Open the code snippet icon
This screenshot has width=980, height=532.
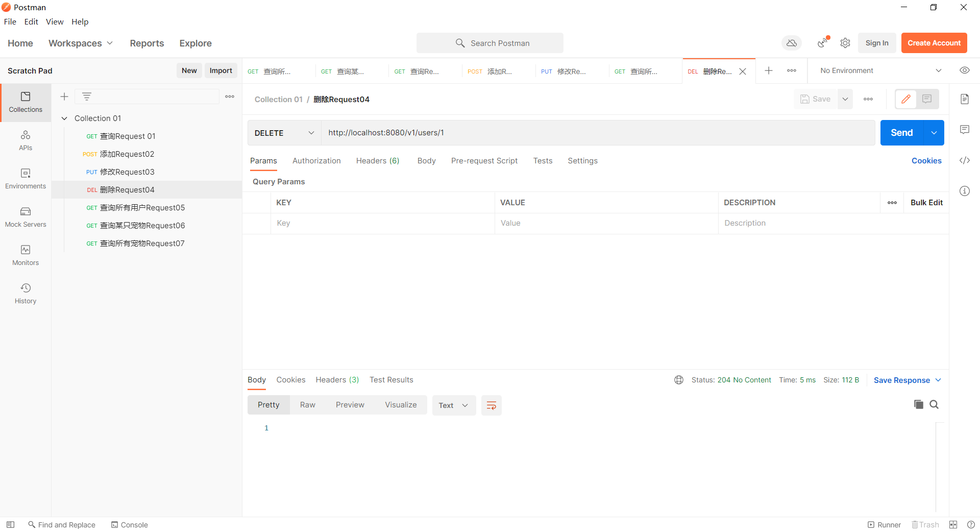click(x=965, y=160)
